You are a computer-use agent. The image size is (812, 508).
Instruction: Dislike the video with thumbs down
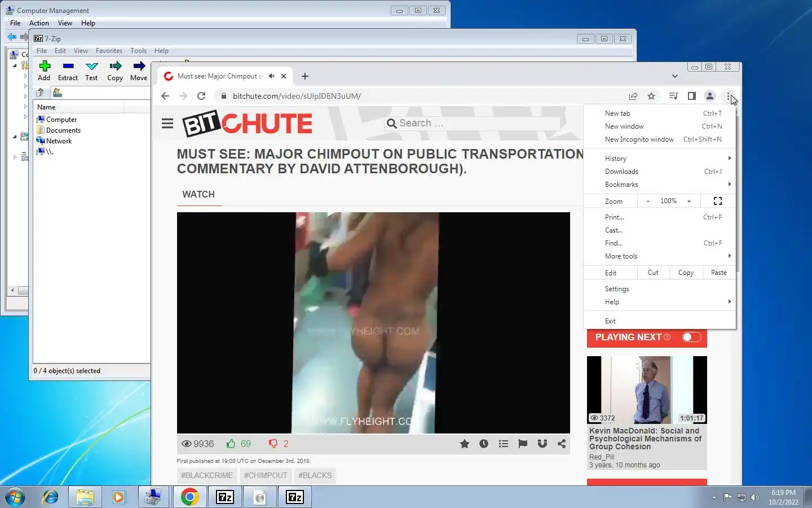tap(273, 444)
